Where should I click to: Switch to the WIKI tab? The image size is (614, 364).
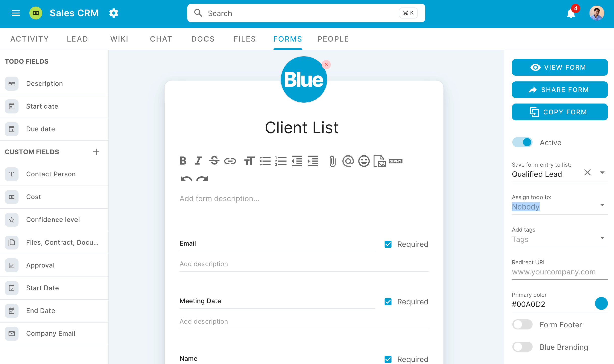click(119, 39)
